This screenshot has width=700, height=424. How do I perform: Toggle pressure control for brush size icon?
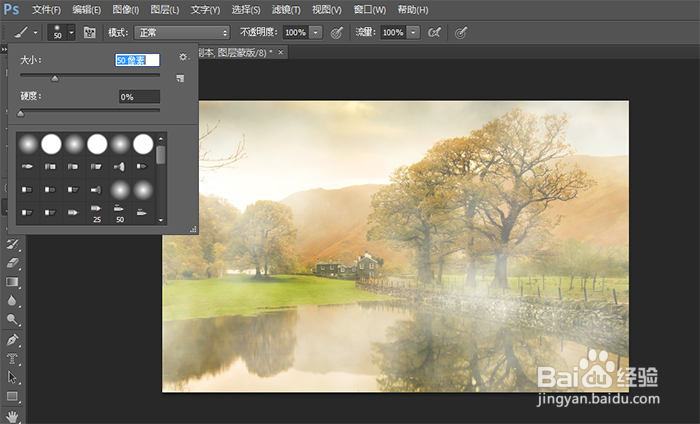tap(461, 32)
